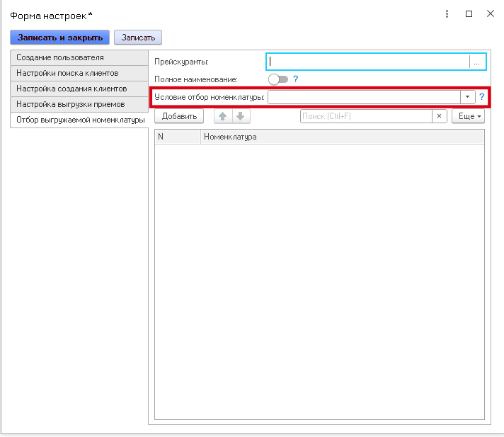This screenshot has width=504, height=437.
Task: Expand Условие отбор номенклатуры dropdown arrow
Action: 467,97
